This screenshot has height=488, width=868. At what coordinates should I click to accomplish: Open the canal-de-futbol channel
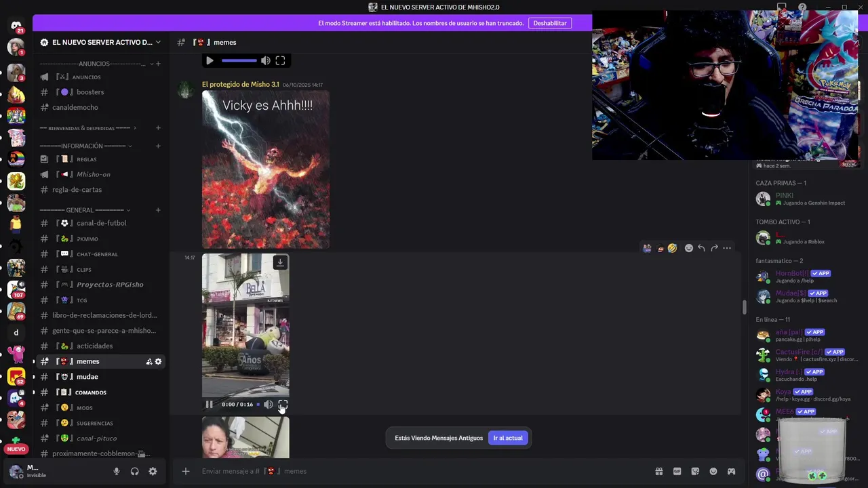pos(100,223)
